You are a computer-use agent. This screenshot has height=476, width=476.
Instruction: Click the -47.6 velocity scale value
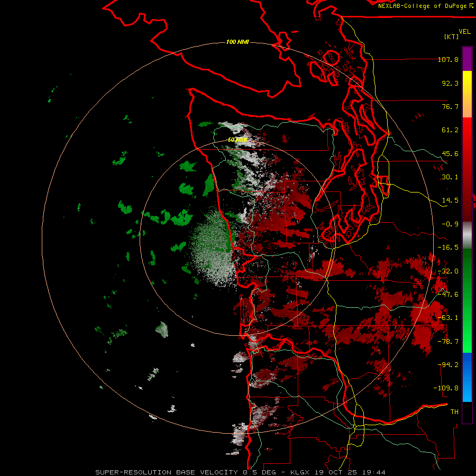448,295
